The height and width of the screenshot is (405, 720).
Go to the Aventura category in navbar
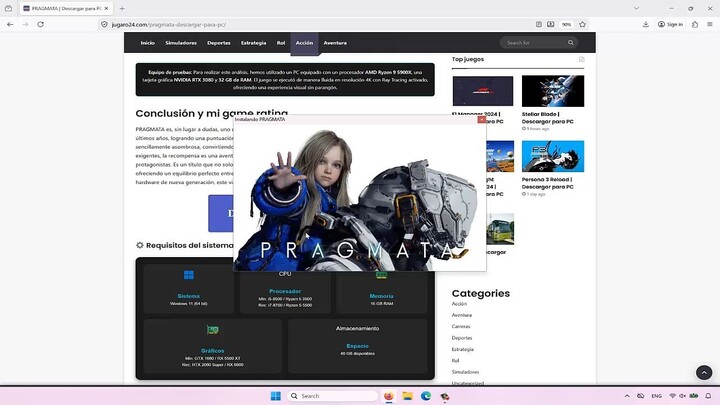[335, 43]
